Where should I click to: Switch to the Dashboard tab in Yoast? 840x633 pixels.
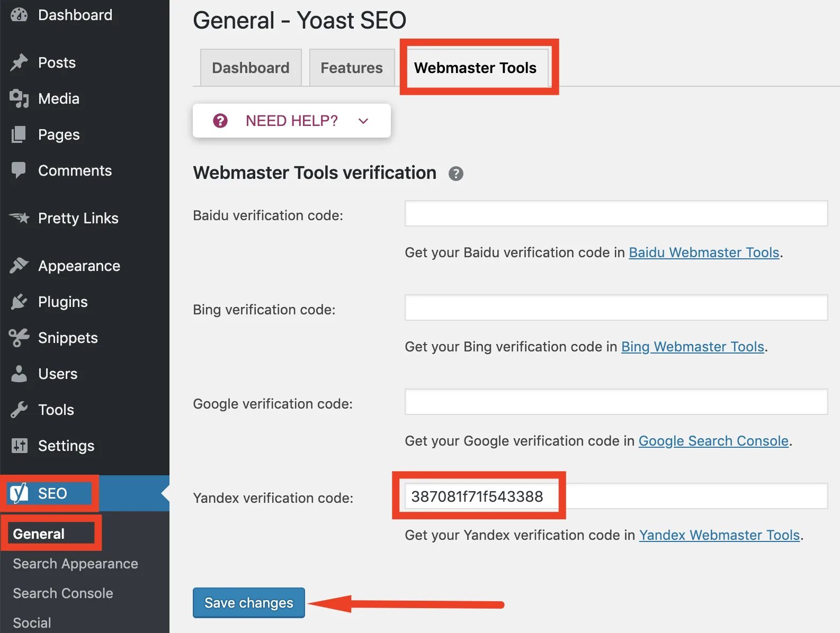pyautogui.click(x=251, y=68)
